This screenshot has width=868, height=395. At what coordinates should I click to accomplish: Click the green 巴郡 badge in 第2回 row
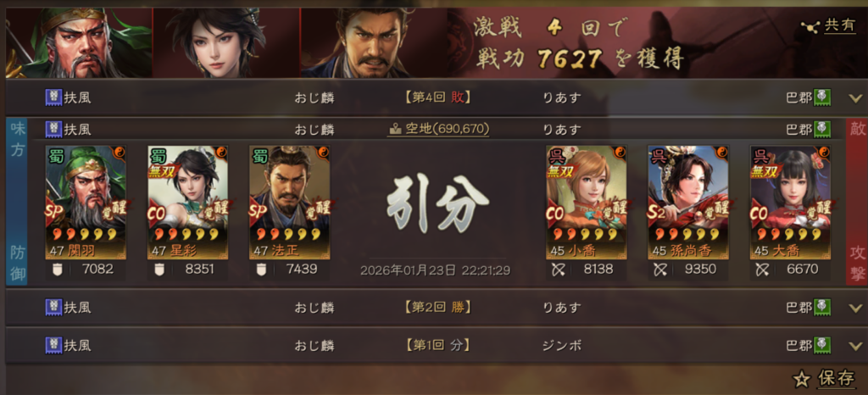coord(822,307)
